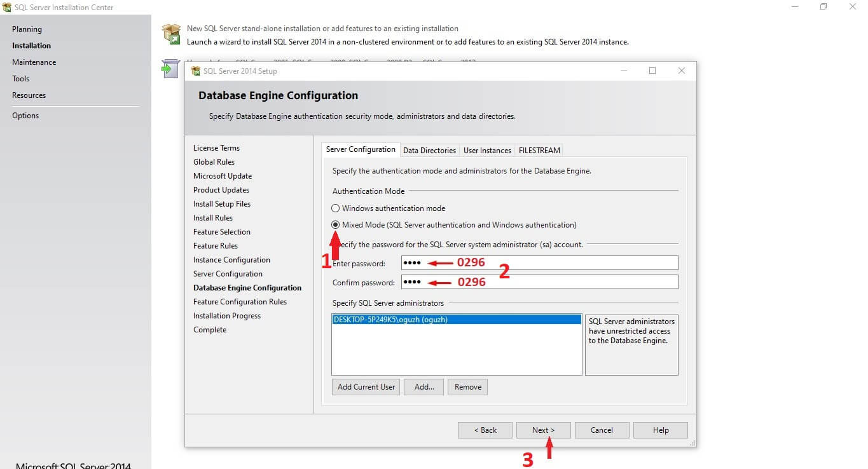Click Global Rules step in setup list
Viewport: 868px width, 469px height.
click(x=214, y=162)
